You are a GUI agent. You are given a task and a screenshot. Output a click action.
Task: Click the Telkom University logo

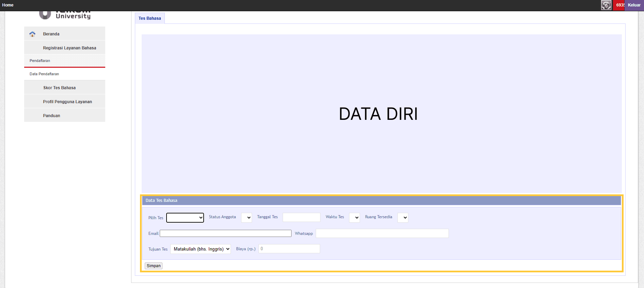click(x=65, y=15)
